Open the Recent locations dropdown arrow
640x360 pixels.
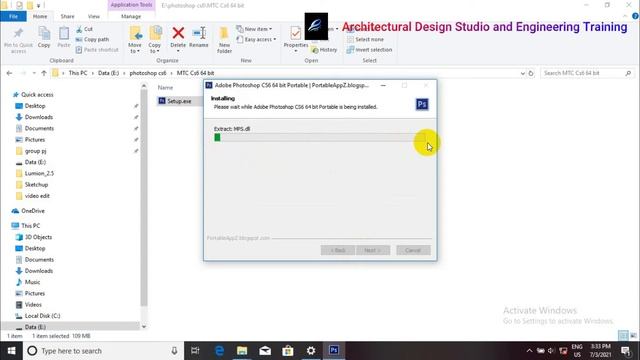point(34,73)
